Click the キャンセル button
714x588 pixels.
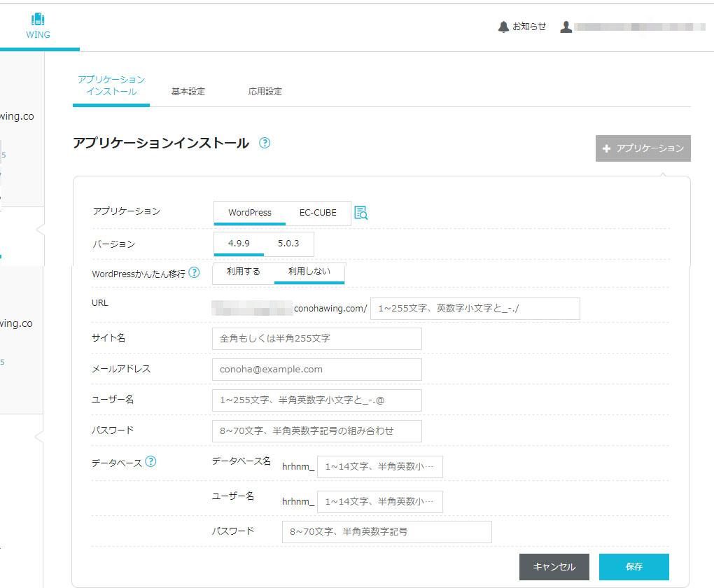pos(554,566)
